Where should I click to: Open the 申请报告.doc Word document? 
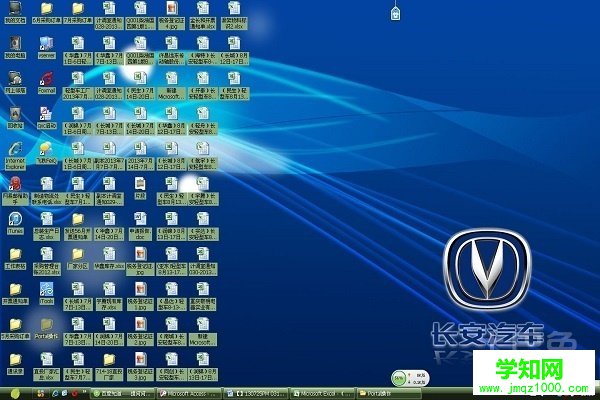coord(140,226)
